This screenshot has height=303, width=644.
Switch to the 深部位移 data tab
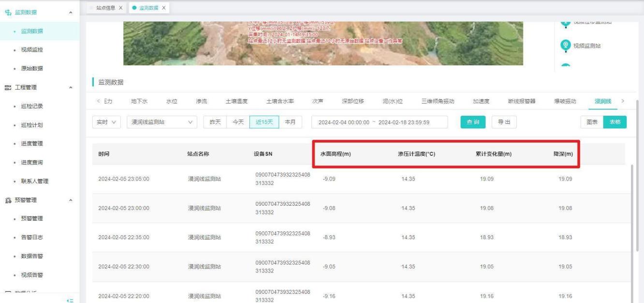tap(352, 101)
